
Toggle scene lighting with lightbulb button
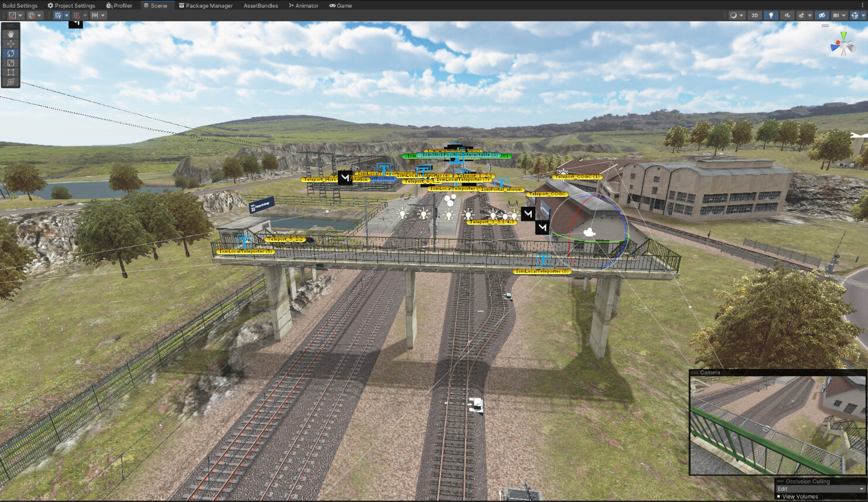tap(771, 15)
